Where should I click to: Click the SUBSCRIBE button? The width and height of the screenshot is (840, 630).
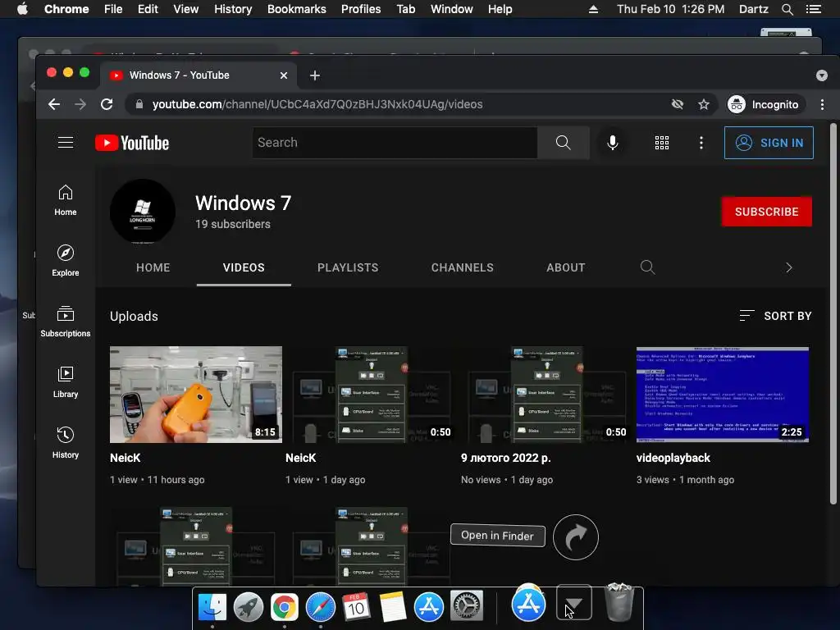[x=767, y=212]
